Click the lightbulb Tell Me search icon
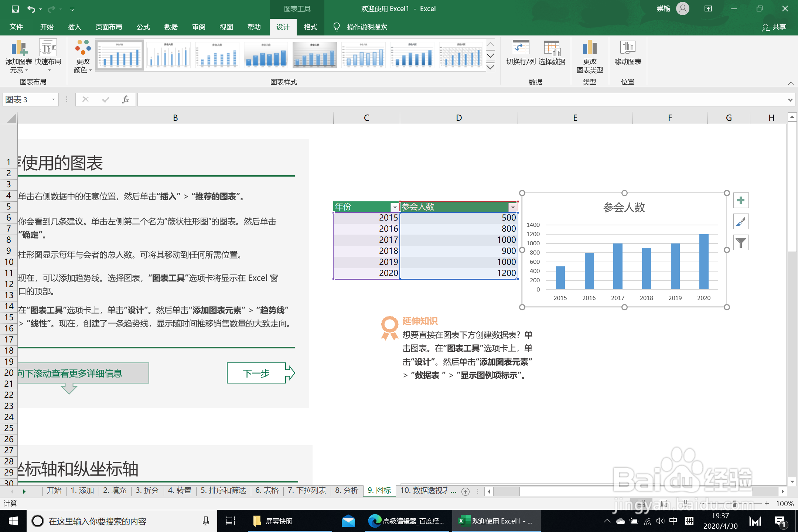Viewport: 798px width, 532px height. 336,27
